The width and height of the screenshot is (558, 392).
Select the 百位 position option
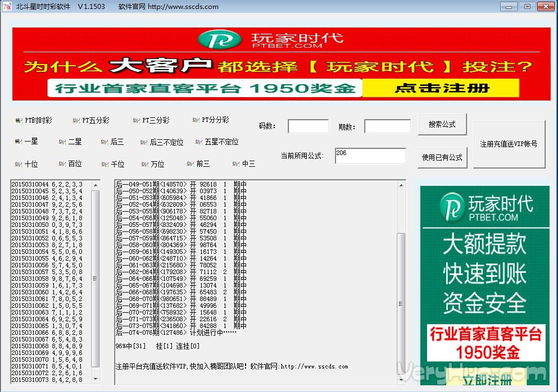tap(70, 163)
